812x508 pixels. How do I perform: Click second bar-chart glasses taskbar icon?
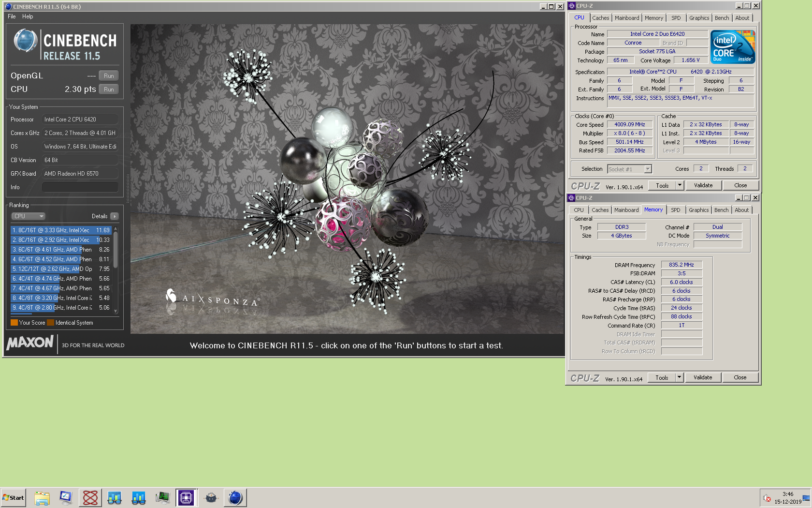click(x=139, y=498)
